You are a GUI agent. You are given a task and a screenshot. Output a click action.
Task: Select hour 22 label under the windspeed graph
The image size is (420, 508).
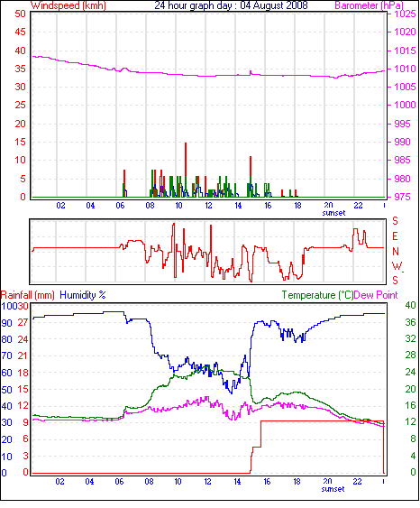(x=358, y=206)
